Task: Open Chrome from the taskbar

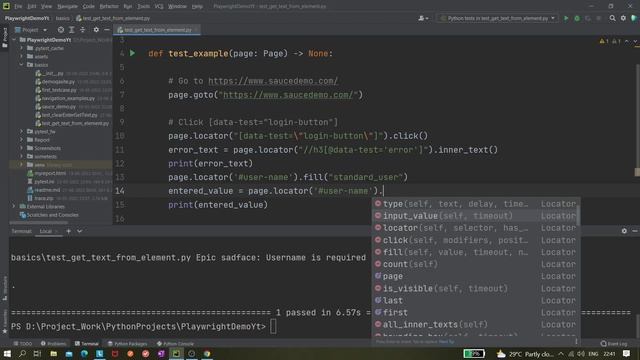Action: pos(207,353)
